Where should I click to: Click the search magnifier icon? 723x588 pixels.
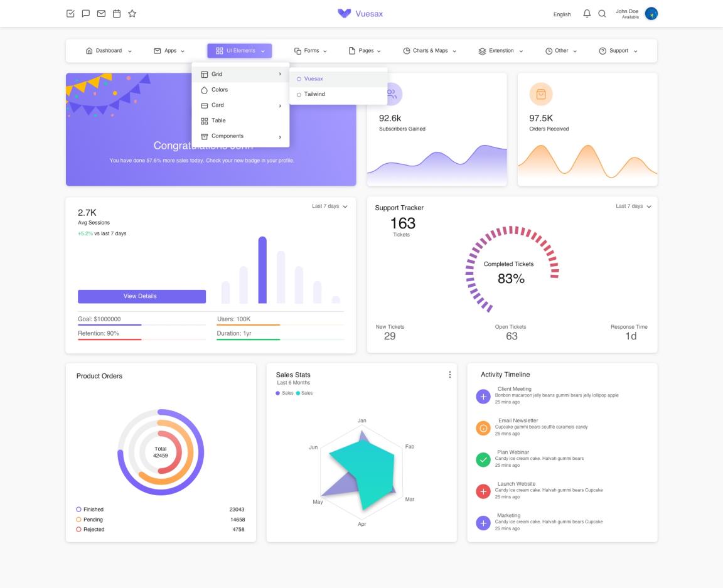click(602, 14)
